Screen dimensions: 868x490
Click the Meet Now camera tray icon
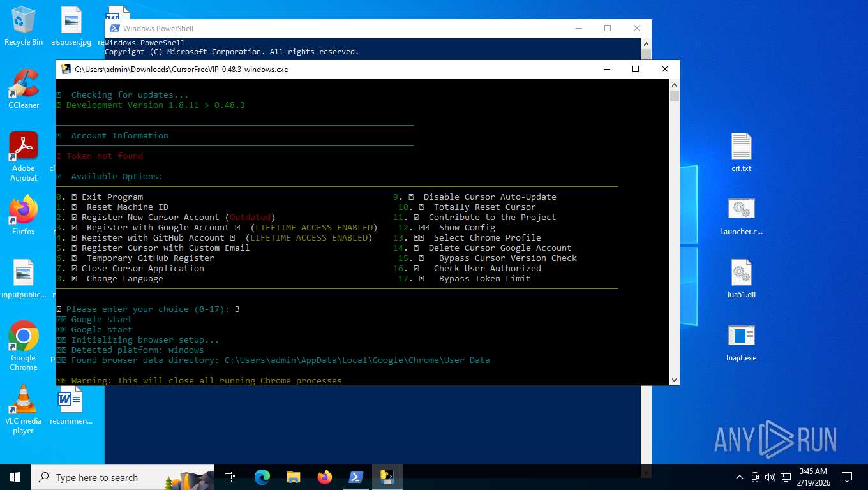tap(755, 477)
